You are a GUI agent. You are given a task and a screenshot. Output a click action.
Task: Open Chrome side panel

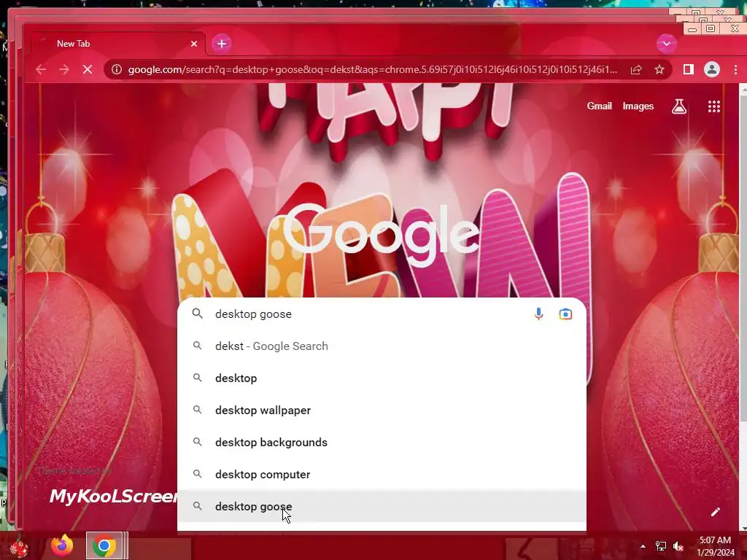click(x=688, y=69)
